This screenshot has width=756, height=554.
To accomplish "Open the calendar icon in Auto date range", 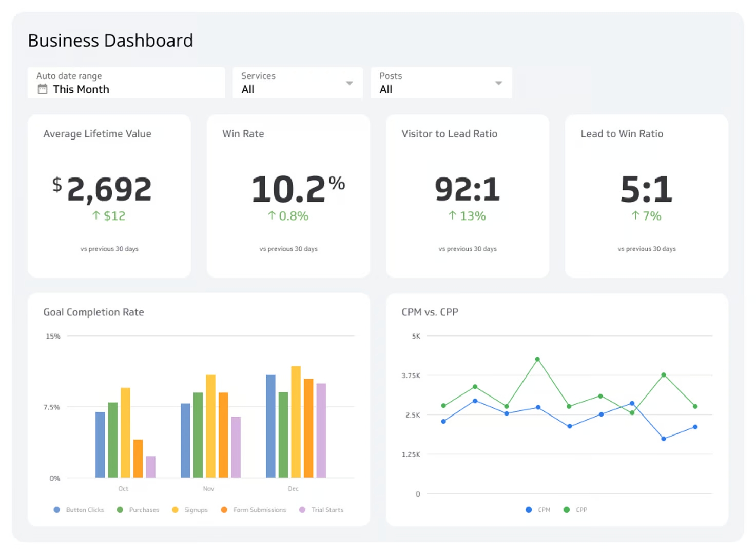I will coord(42,89).
